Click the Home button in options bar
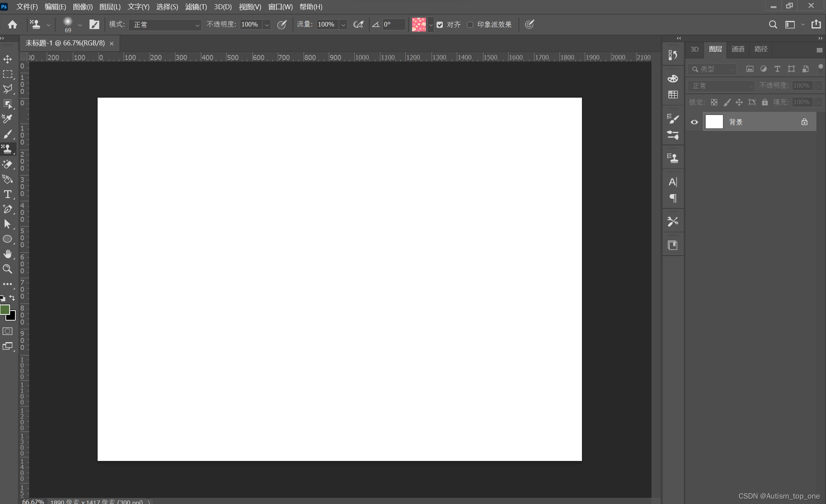This screenshot has width=826, height=504. pos(12,25)
